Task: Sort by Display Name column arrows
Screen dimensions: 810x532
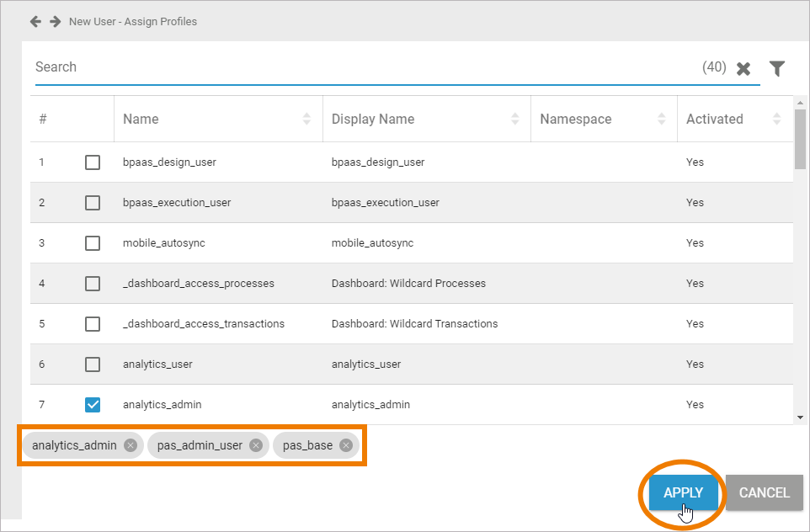Action: [x=515, y=120]
